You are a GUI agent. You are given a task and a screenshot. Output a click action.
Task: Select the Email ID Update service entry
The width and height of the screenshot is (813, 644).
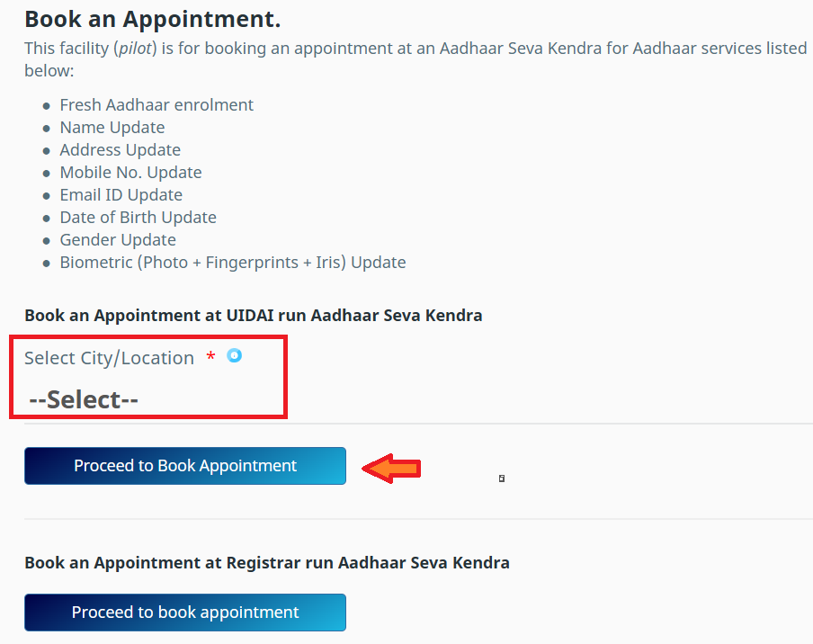121,195
